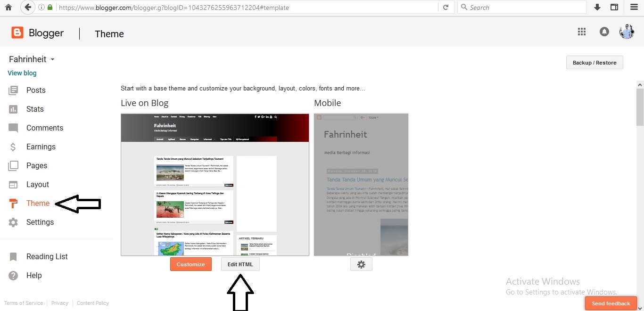Select the Theme icon indicated by the arrow
Screen dimensions: 644x311
click(x=13, y=203)
